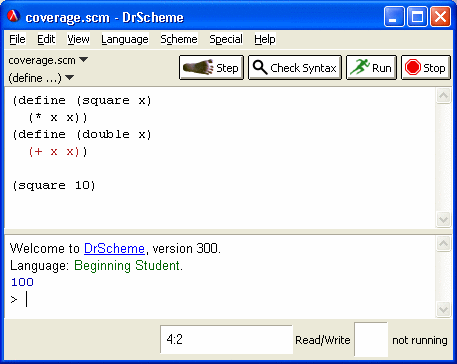The image size is (457, 364).
Task: Click the Read/Write status label
Action: click(323, 340)
